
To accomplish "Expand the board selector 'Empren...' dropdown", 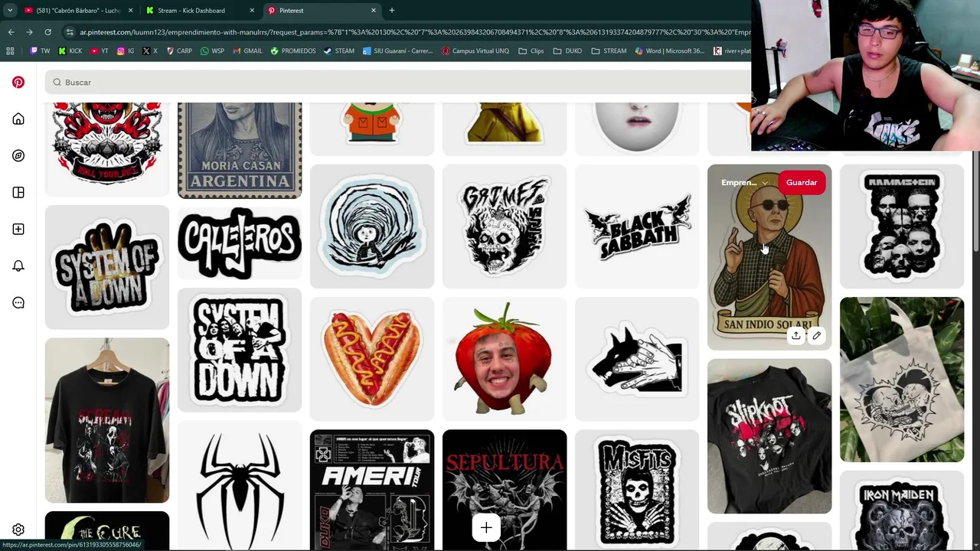I will tap(744, 183).
